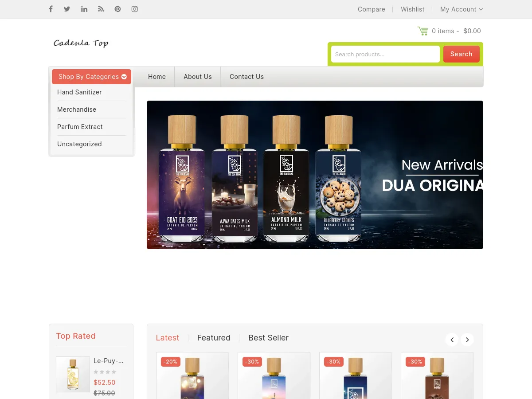Open the LinkedIn social icon
The image size is (532, 399).
84,9
